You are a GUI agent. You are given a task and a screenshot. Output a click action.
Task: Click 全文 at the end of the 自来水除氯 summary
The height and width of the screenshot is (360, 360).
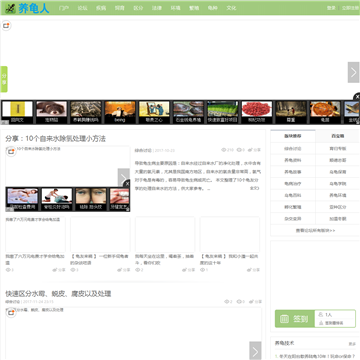pos(254,188)
